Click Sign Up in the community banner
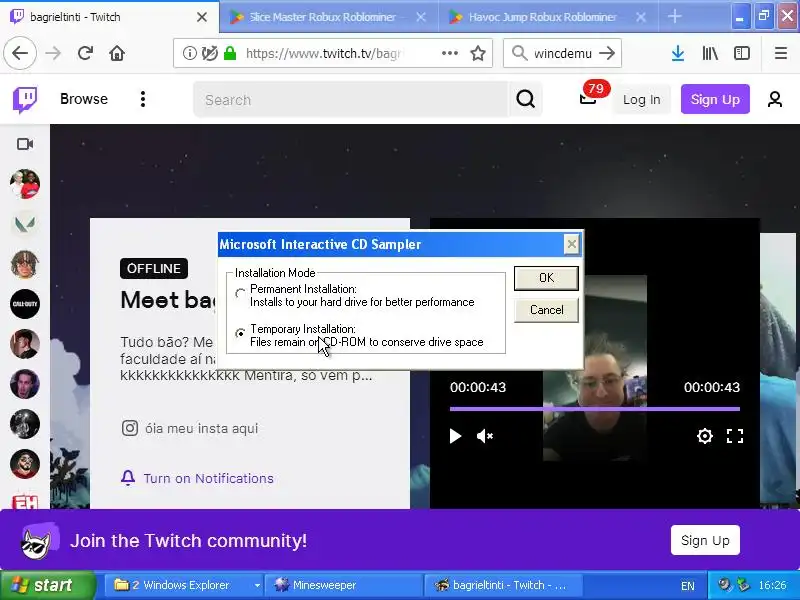 point(705,540)
